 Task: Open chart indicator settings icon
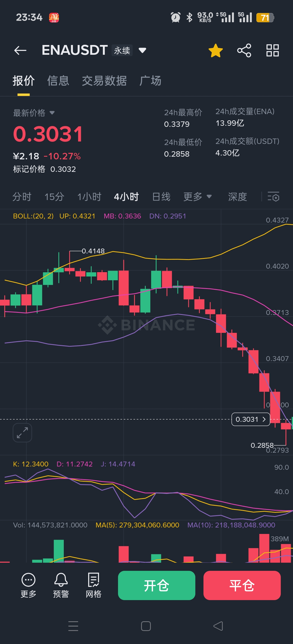click(273, 197)
